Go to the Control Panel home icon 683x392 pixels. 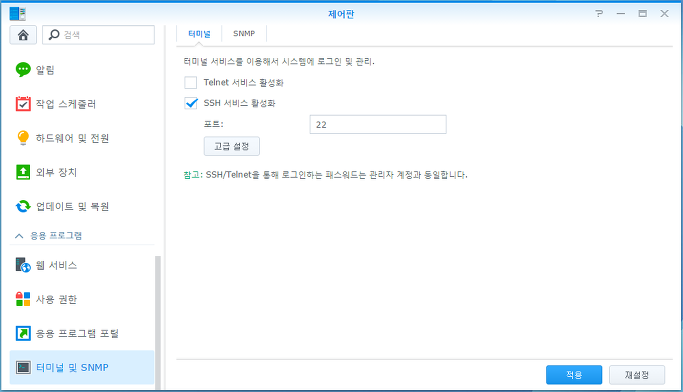[x=23, y=35]
